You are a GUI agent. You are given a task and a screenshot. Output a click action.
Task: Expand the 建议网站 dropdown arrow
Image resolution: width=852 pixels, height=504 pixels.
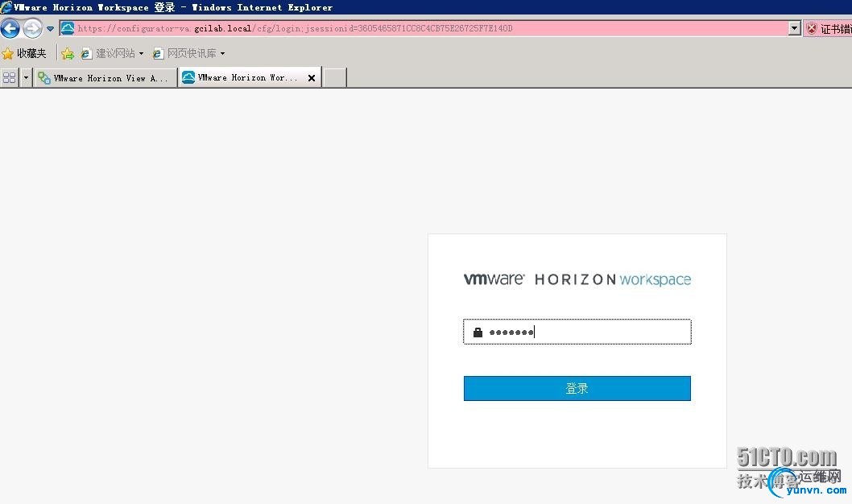141,54
